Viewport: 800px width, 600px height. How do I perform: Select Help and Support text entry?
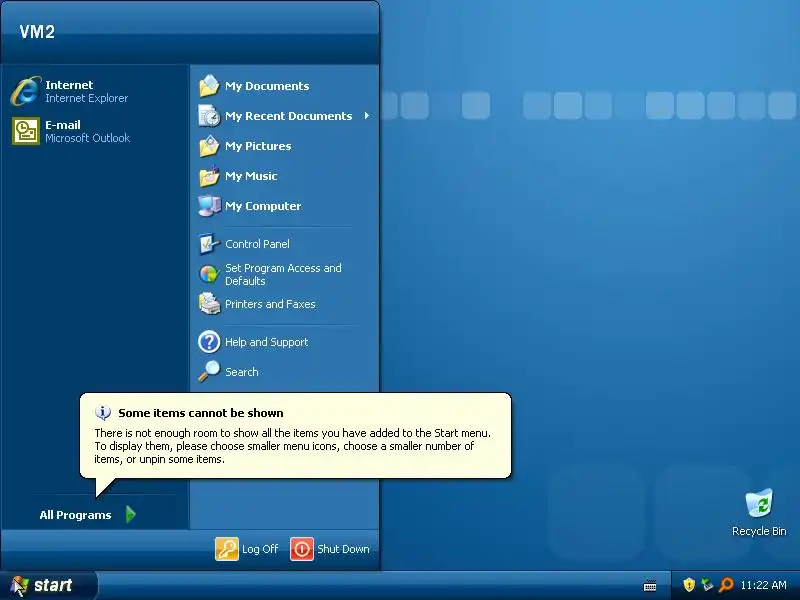tap(266, 342)
